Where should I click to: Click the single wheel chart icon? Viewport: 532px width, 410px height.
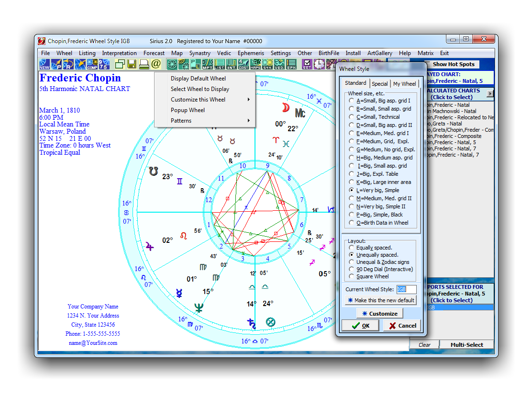click(x=172, y=64)
